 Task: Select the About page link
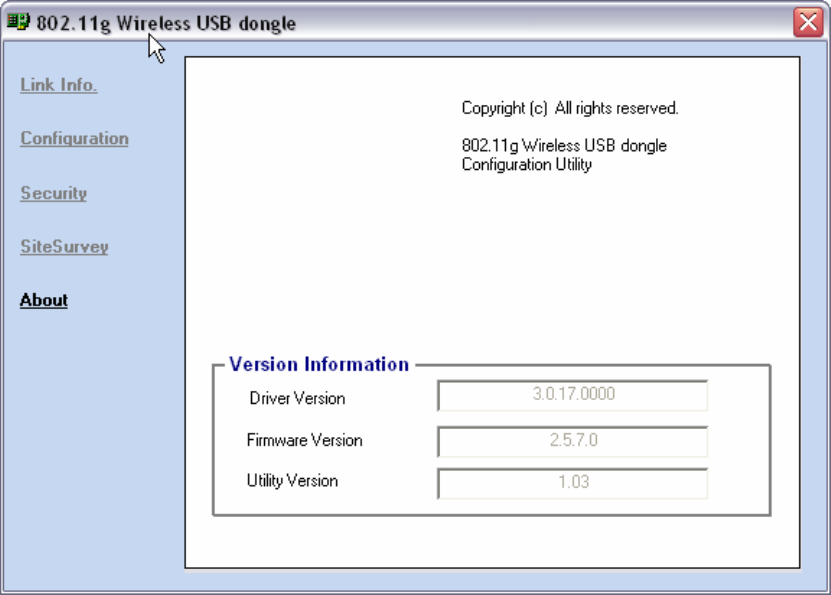(x=44, y=300)
